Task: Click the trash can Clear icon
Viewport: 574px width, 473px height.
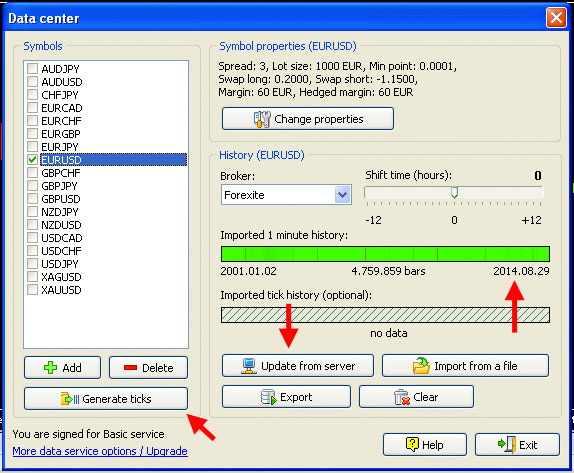Action: tap(402, 397)
